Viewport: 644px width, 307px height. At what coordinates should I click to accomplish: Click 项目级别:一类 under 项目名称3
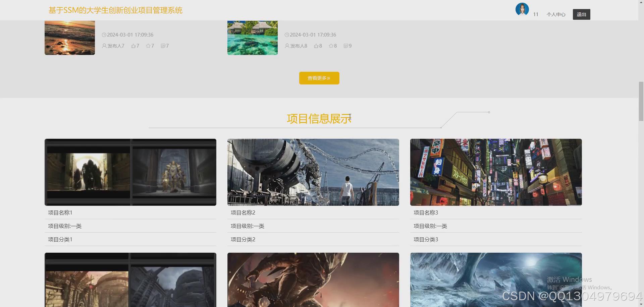click(x=430, y=226)
